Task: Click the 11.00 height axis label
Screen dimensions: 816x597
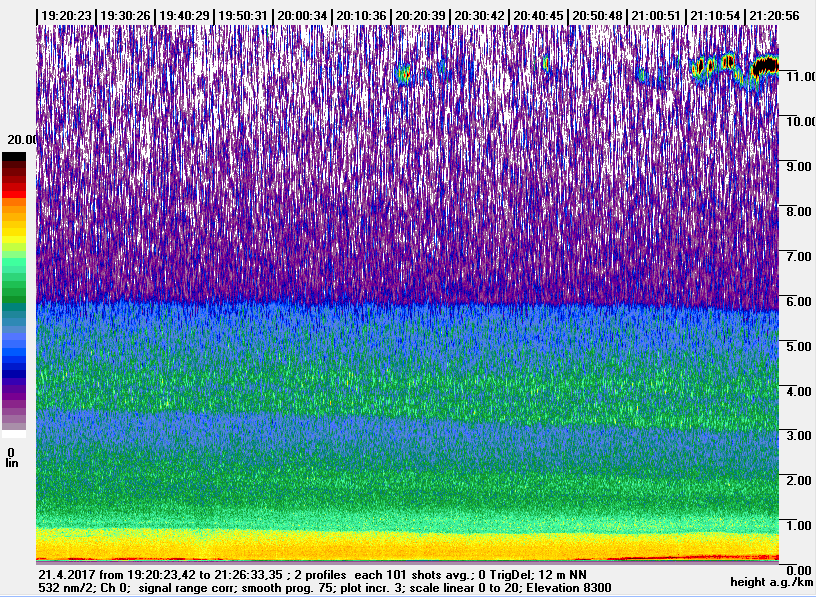Action: pyautogui.click(x=801, y=77)
